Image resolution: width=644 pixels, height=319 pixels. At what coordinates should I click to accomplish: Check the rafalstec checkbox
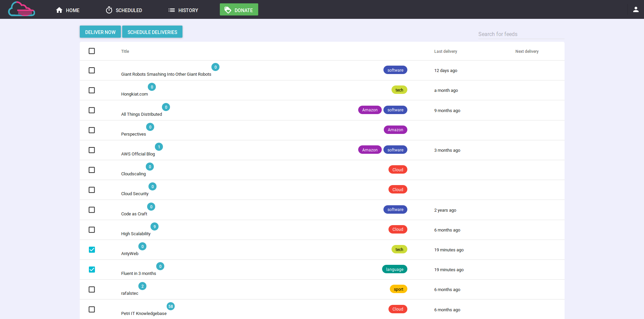pyautogui.click(x=92, y=289)
